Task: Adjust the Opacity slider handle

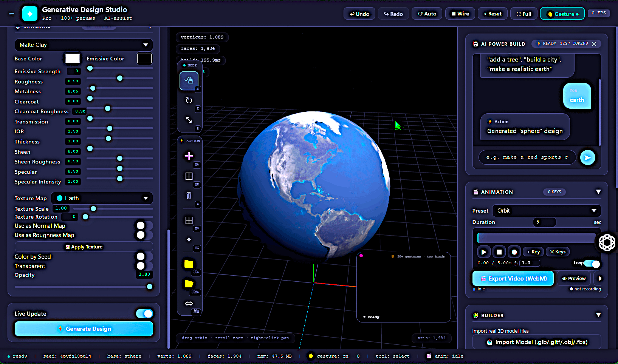Action: [x=150, y=287]
